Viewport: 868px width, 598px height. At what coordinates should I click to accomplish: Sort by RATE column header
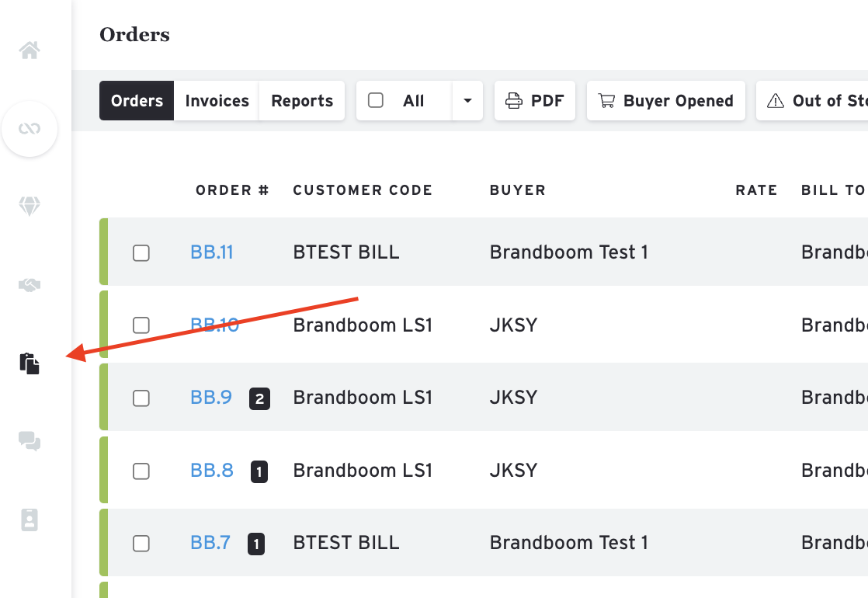[756, 190]
